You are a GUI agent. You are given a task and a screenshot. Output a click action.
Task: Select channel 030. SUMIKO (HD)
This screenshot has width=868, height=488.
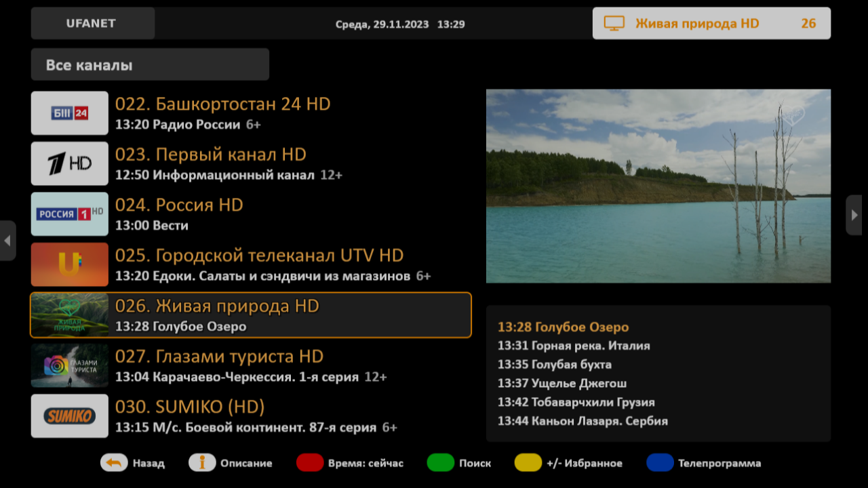[251, 416]
